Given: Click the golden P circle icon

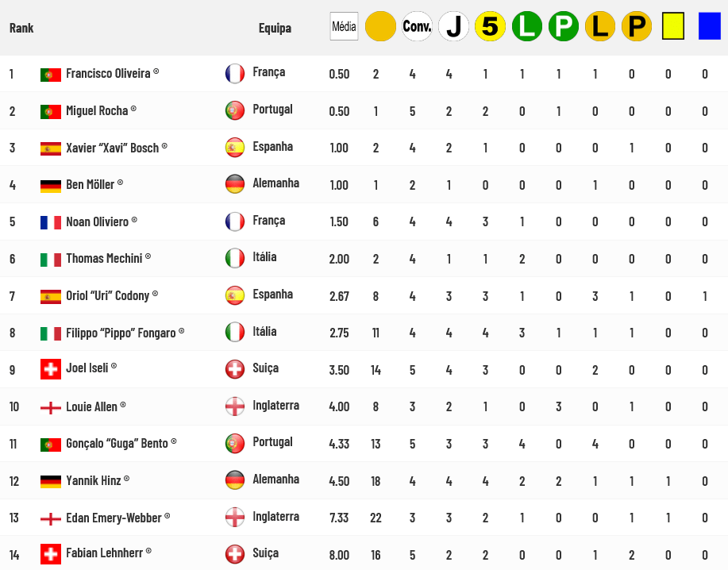Looking at the screenshot, I should (x=637, y=26).
